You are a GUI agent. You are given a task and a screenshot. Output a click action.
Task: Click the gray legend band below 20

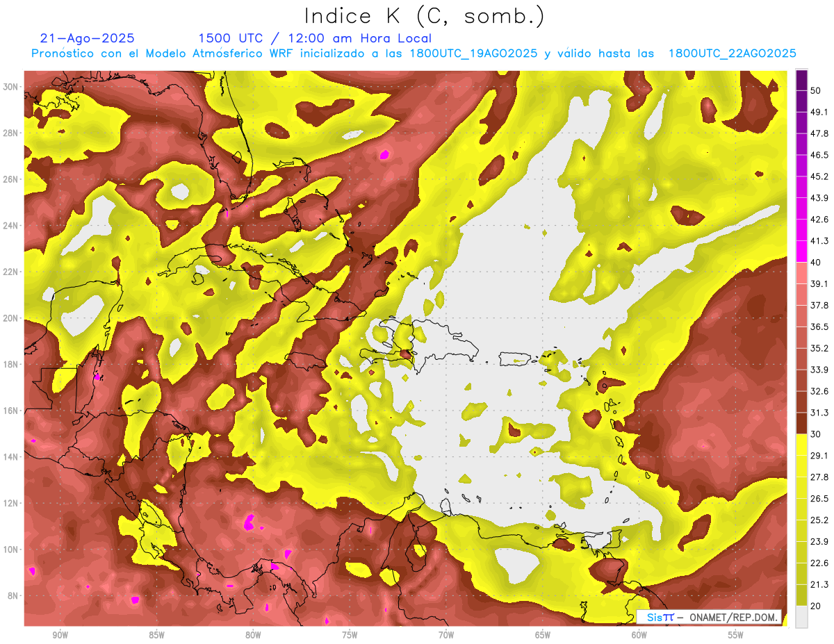pyautogui.click(x=801, y=617)
